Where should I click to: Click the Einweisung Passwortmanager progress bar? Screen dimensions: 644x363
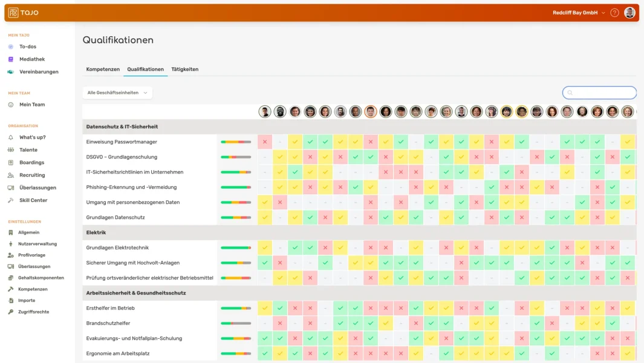coord(236,142)
